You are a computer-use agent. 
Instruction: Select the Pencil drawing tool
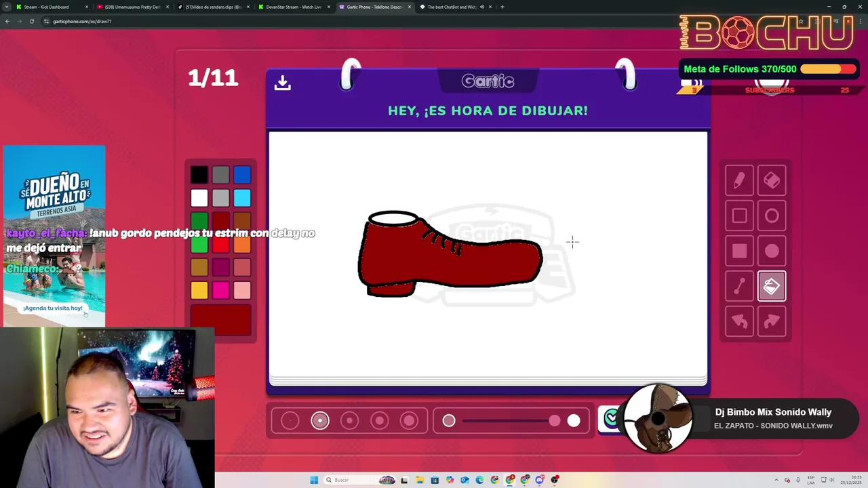[739, 180]
